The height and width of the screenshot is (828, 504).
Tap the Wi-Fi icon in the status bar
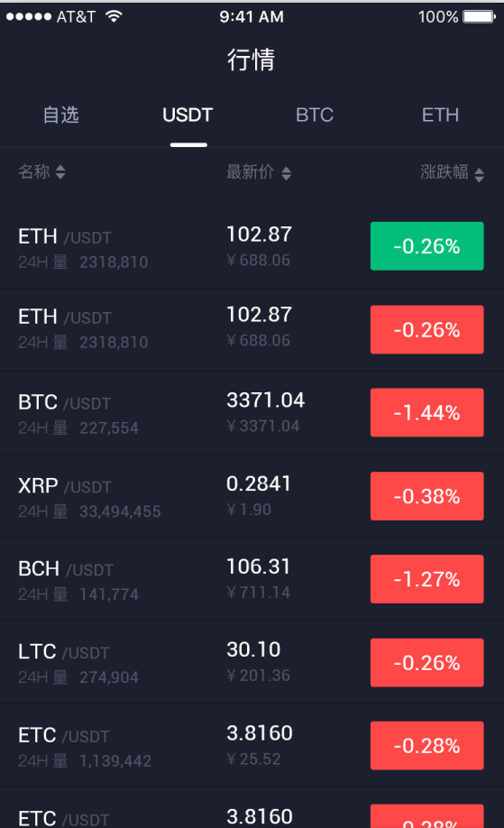click(x=114, y=16)
